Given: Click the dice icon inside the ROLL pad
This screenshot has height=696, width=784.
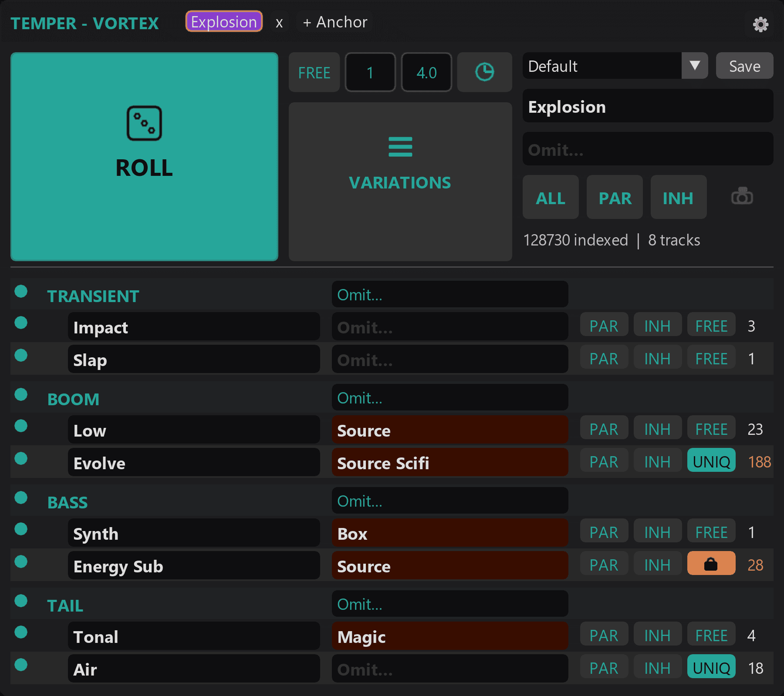Looking at the screenshot, I should [x=144, y=124].
